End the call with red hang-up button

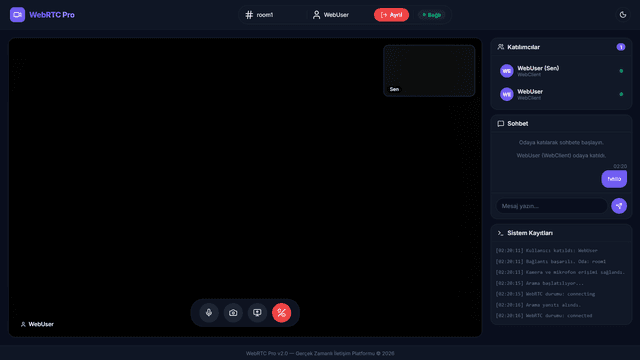282,313
